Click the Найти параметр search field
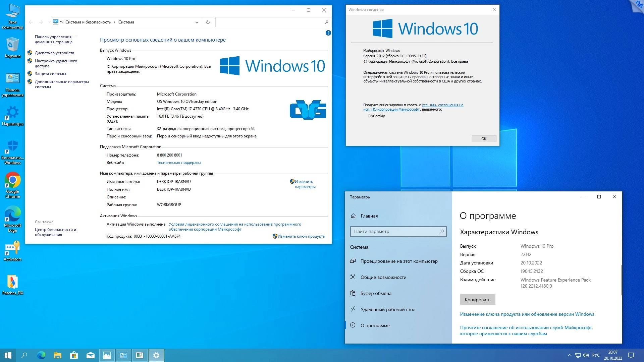 (398, 231)
